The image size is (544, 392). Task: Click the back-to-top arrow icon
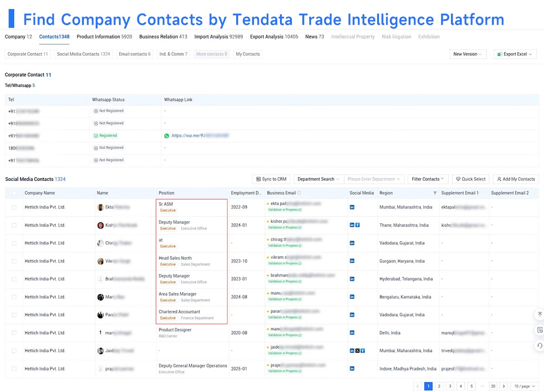coord(540,315)
